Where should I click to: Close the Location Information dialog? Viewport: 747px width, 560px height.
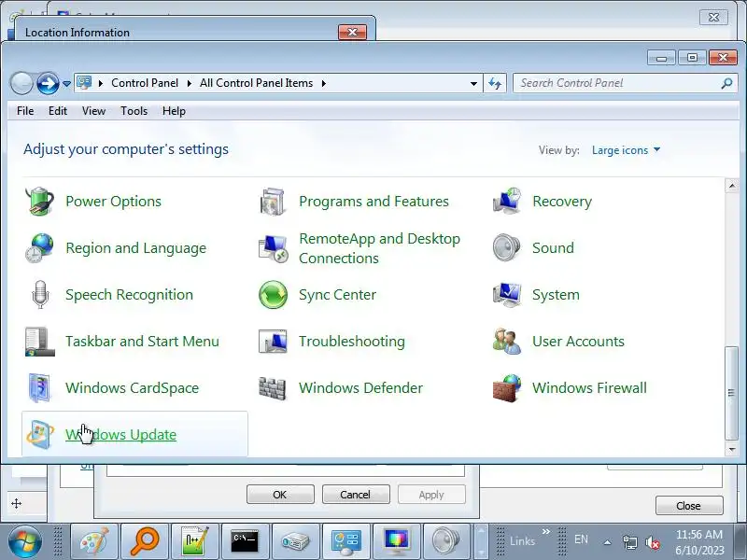click(353, 32)
